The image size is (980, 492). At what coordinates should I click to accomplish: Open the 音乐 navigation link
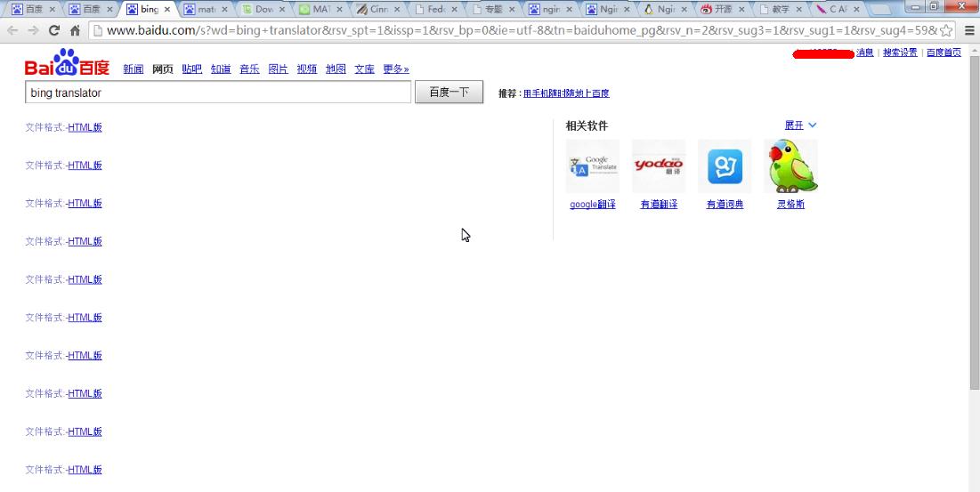click(x=249, y=69)
